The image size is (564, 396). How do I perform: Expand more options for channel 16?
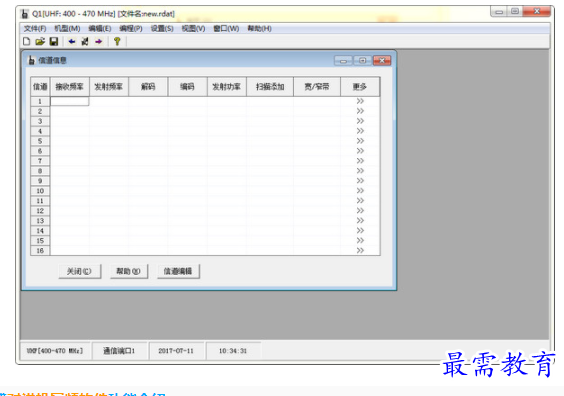pyautogui.click(x=360, y=250)
